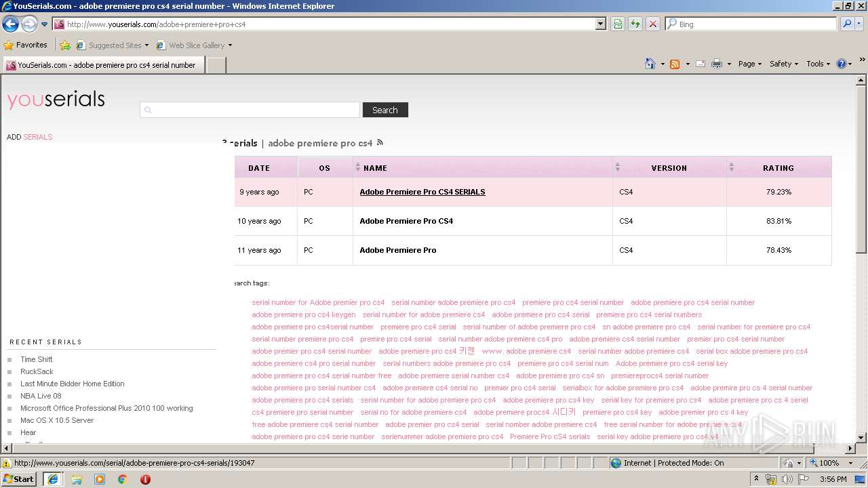Screen dimensions: 868x488
Task: Click the search tag adobe premiere pro cs4 keygen
Action: tap(304, 314)
